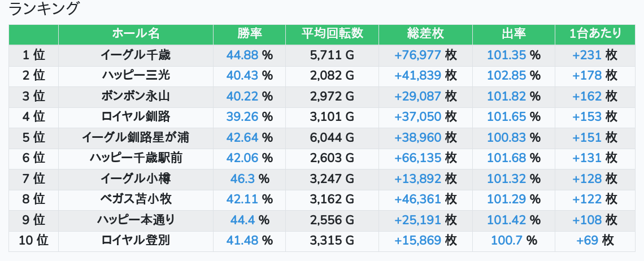The height and width of the screenshot is (261, 644).
Task: Click the 総差枚 column header
Action: (425, 34)
